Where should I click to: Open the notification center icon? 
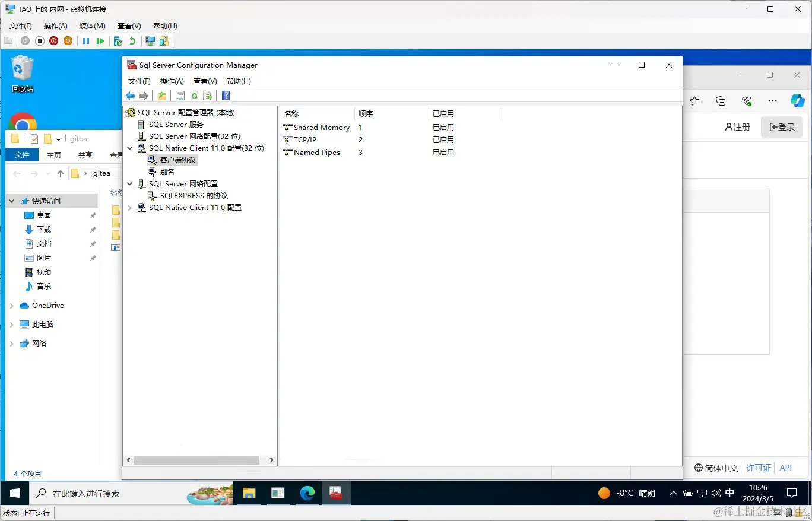791,493
